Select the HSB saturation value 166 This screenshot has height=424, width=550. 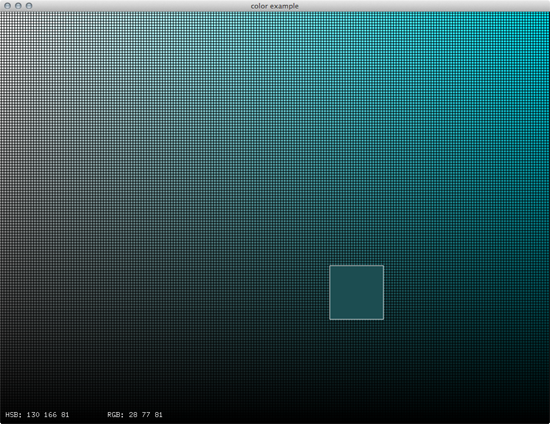pyautogui.click(x=50, y=415)
